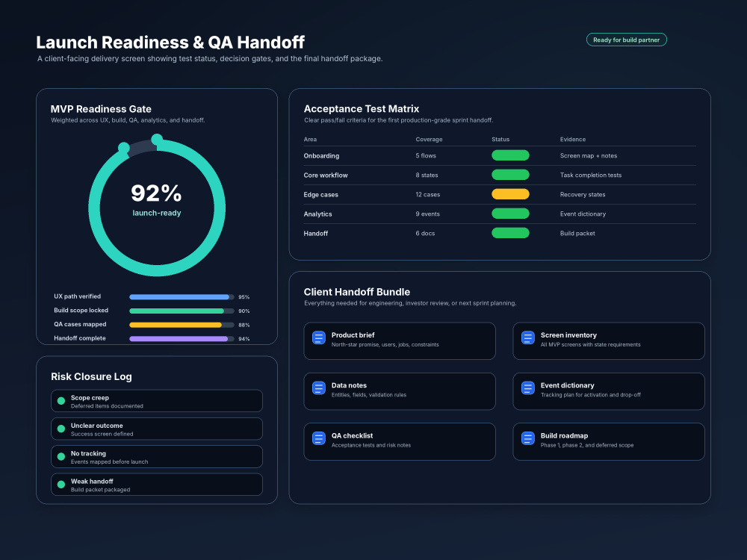Click the green dot beside Unclear outcome
747x560 pixels.
pyautogui.click(x=61, y=429)
